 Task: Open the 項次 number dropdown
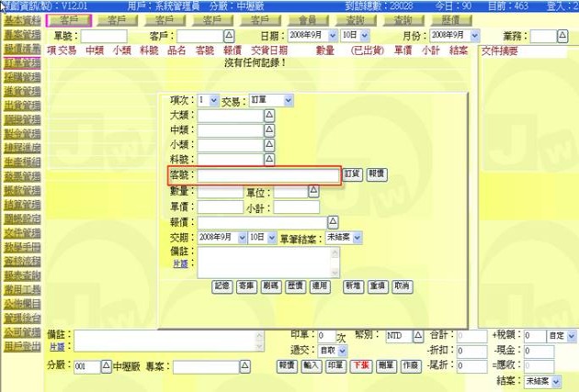214,99
